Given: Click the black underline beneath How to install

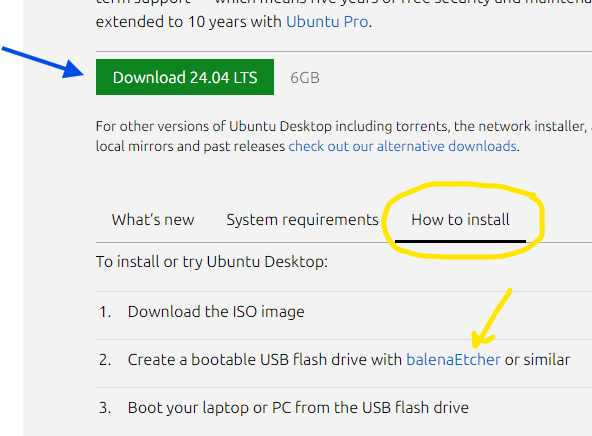Looking at the screenshot, I should click(x=460, y=241).
